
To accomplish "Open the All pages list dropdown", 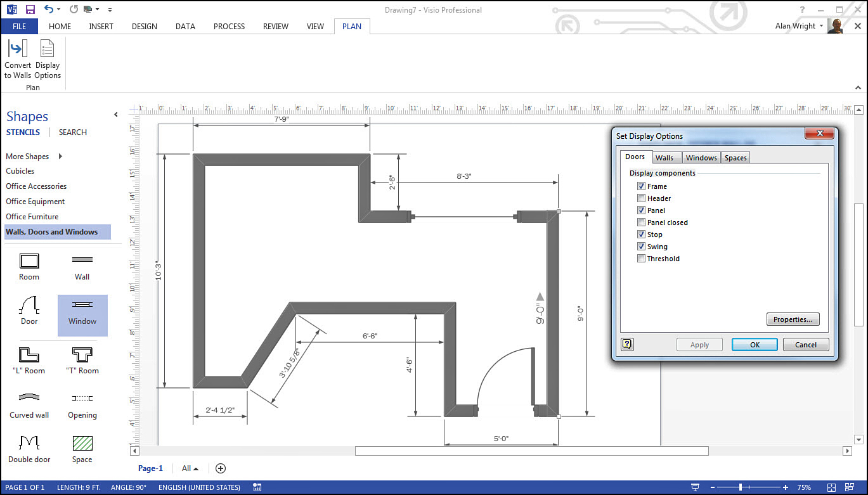I will coord(190,468).
